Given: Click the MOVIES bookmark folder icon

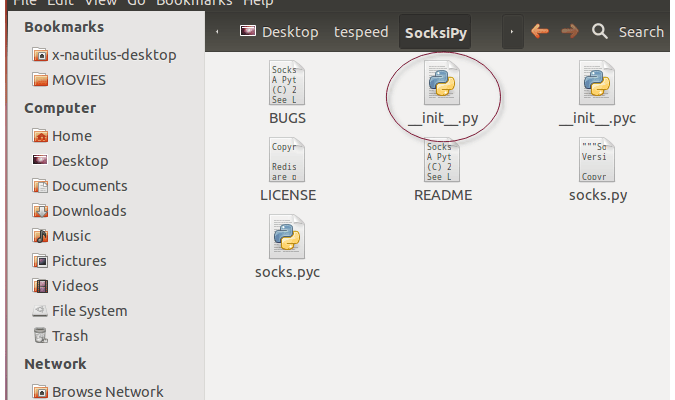Looking at the screenshot, I should pos(40,80).
